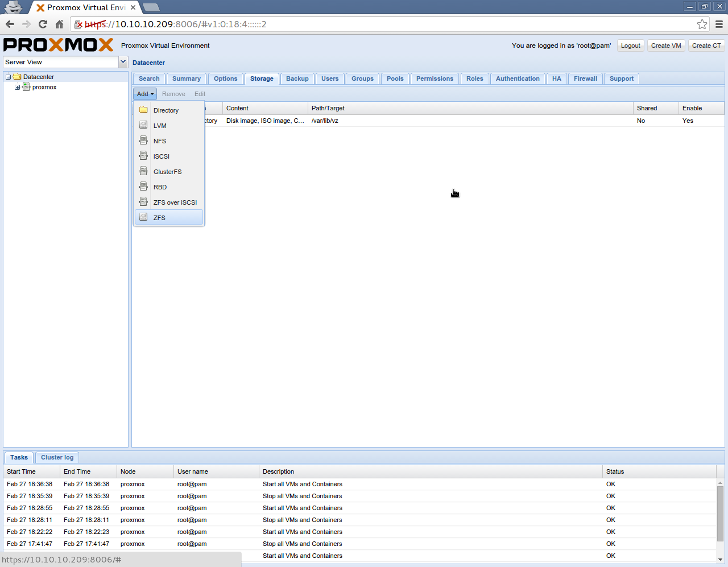Click the Create CT button
This screenshot has height=567, width=728.
point(706,45)
